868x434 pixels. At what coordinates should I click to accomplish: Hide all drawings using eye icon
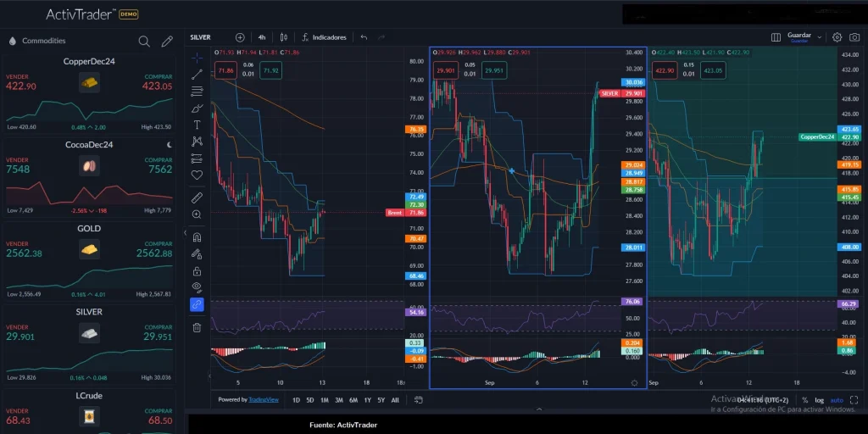tap(197, 287)
